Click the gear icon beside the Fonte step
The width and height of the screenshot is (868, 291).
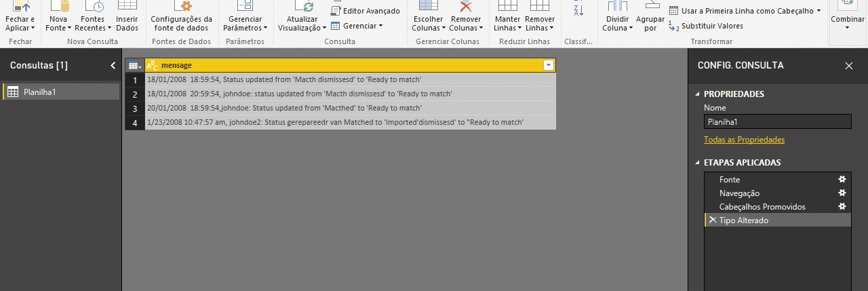[842, 180]
